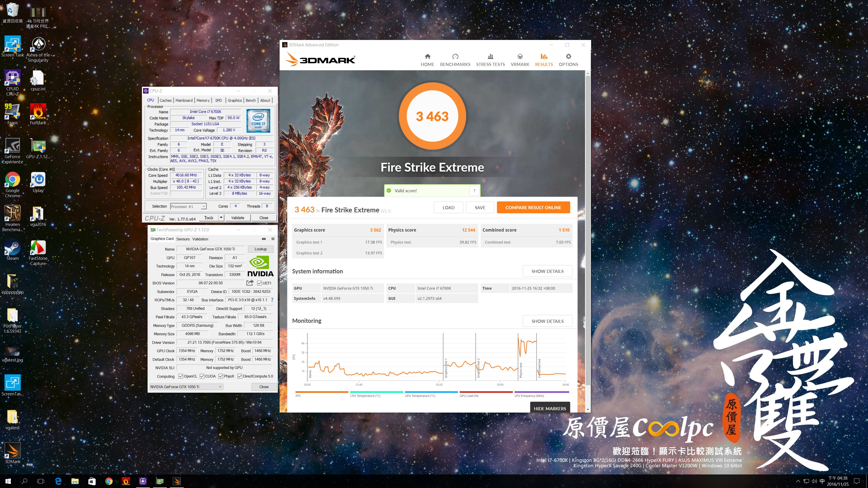Open the PotPlayer 1.6.59347 folder icon
Screen dimensions: 868x488
(x=12, y=320)
